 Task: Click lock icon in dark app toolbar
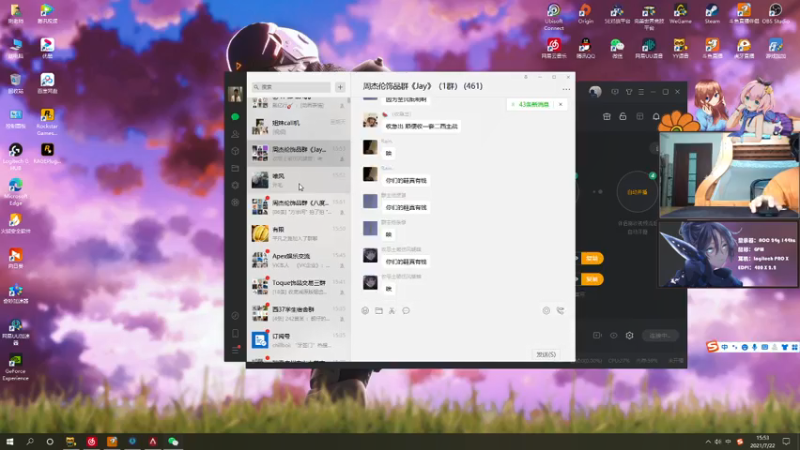coord(622,116)
